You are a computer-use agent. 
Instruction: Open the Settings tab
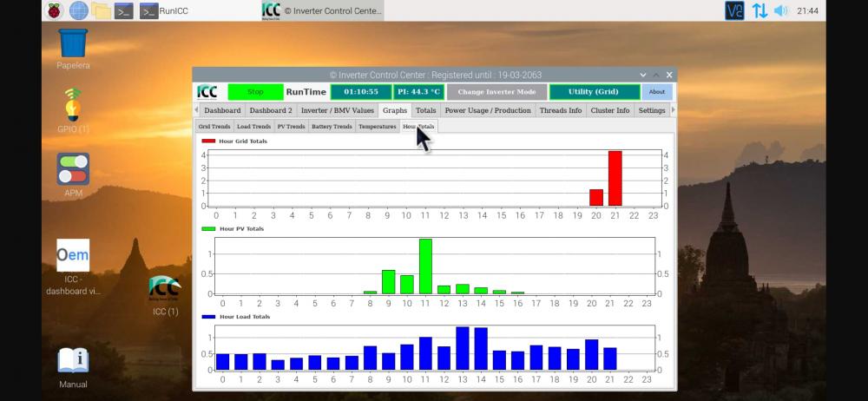pos(652,110)
